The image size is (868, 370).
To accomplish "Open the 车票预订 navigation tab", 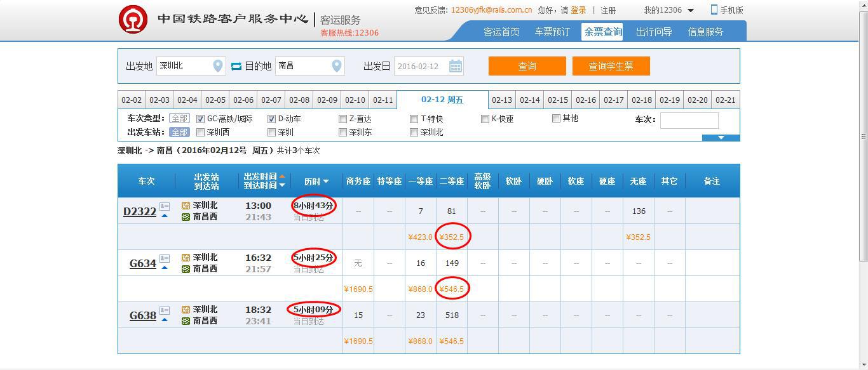I will 552,32.
